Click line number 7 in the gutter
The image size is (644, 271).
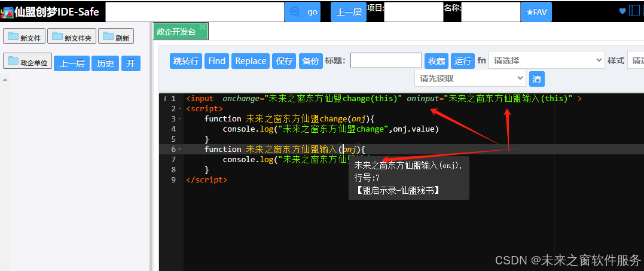(x=173, y=159)
